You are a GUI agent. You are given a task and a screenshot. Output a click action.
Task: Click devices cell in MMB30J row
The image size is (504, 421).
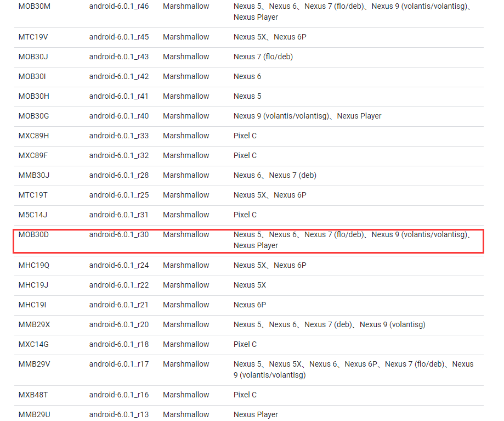coord(275,175)
